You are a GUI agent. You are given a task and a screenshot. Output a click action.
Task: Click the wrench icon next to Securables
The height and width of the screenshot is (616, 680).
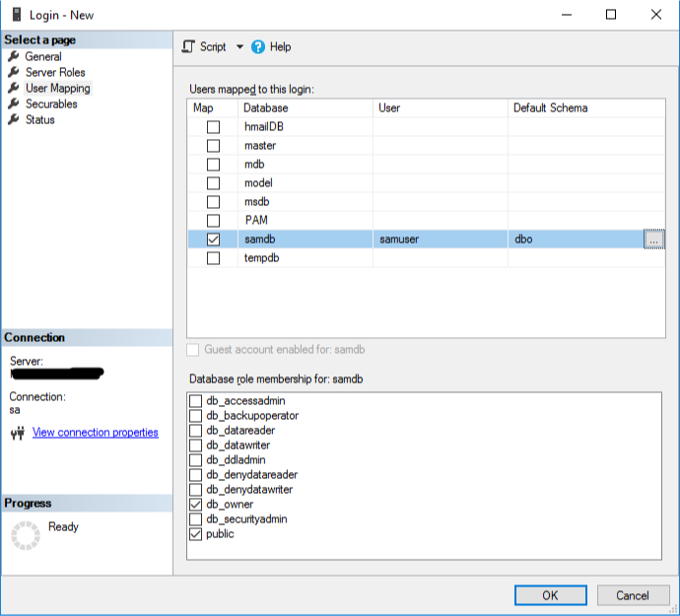14,103
